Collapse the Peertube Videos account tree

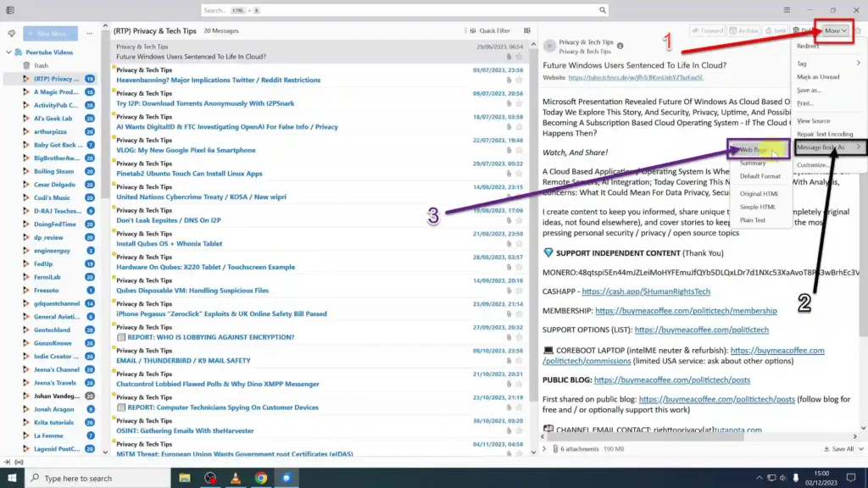(8, 52)
